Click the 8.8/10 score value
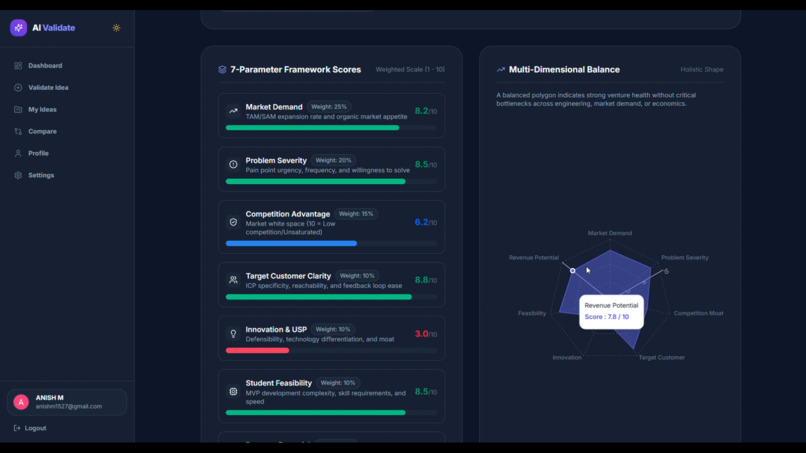 tap(426, 280)
